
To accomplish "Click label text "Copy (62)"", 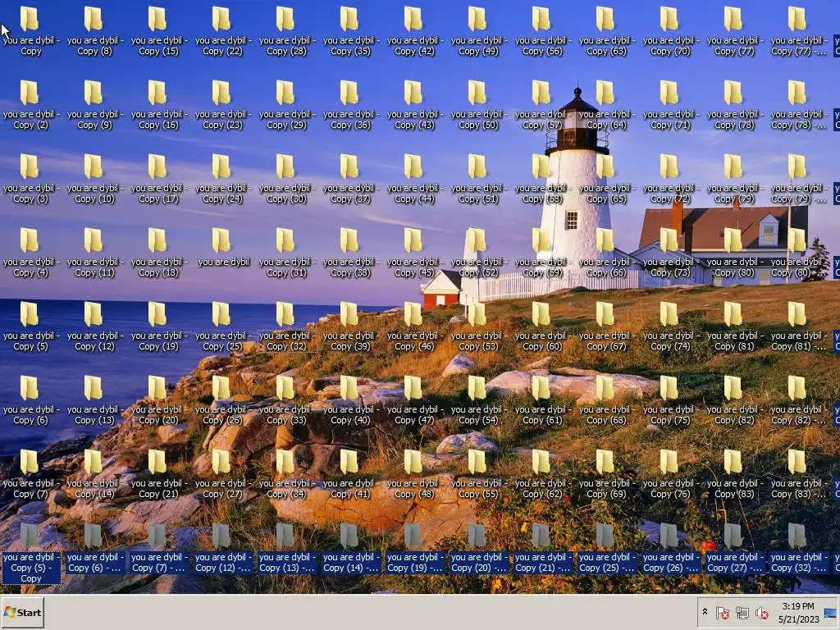I will coord(542,495).
